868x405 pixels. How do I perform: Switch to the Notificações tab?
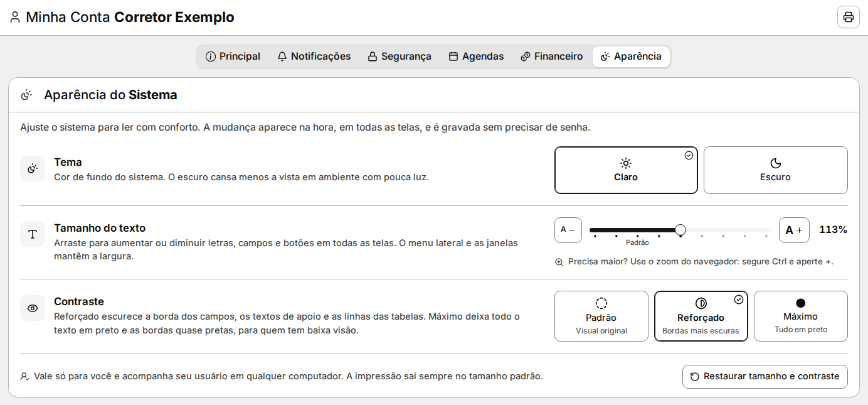314,57
